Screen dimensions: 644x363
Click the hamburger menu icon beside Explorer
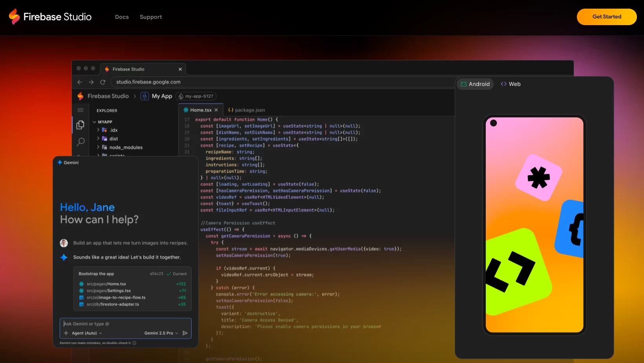[80, 110]
